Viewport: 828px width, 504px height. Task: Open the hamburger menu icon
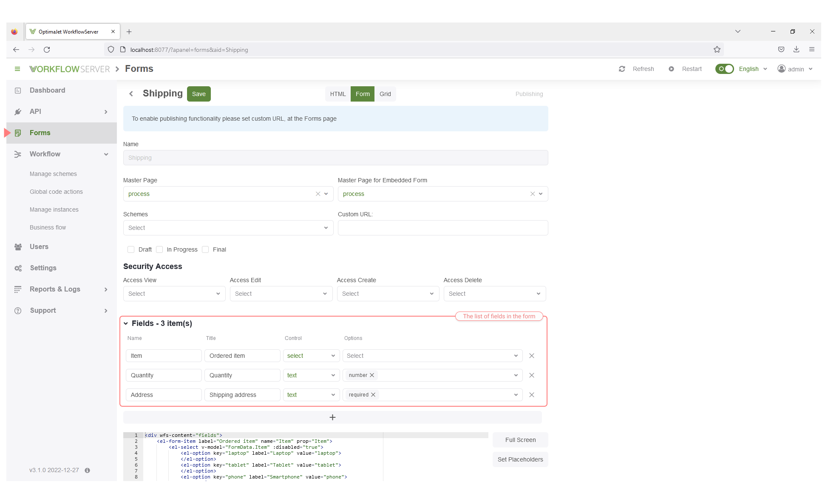[x=17, y=69]
